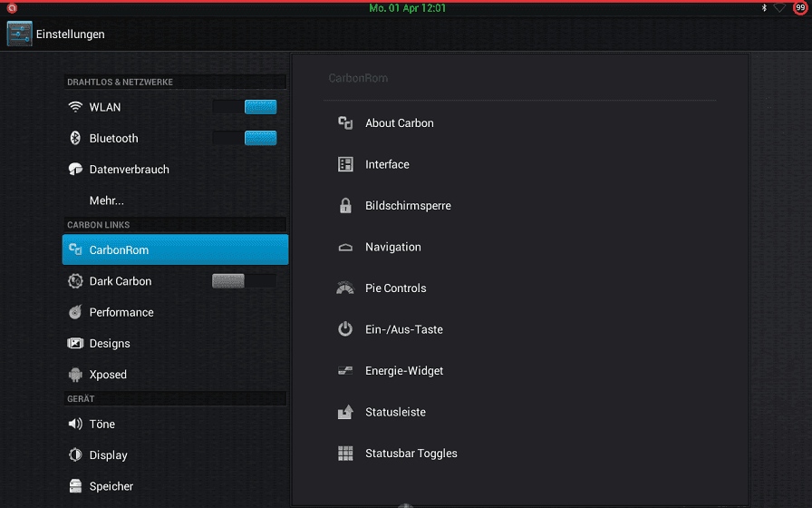Click the Bluetooth status bar icon
812x508 pixels.
[x=764, y=8]
